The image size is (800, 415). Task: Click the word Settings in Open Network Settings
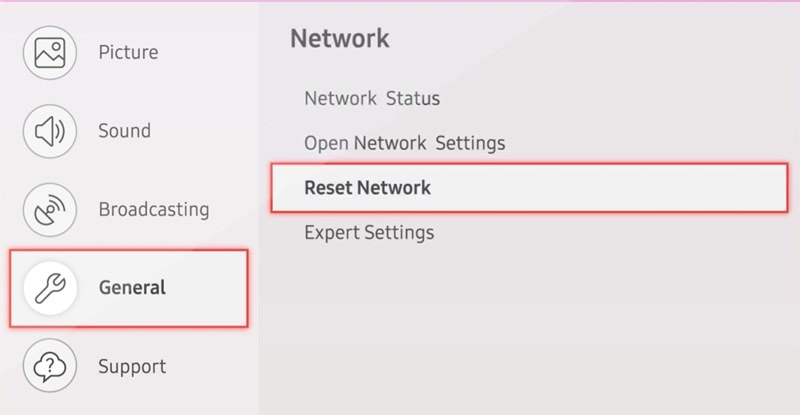[470, 143]
